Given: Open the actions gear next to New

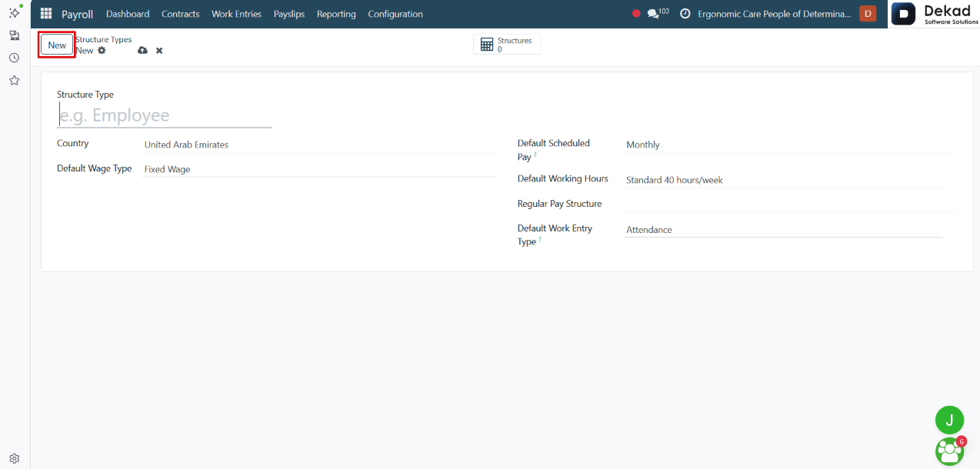Looking at the screenshot, I should coord(102,51).
